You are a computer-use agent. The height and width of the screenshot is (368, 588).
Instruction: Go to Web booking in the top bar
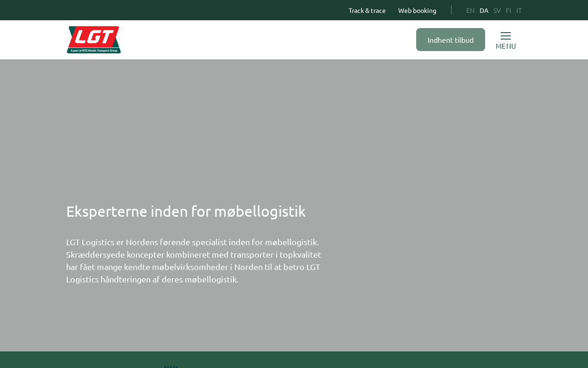417,10
